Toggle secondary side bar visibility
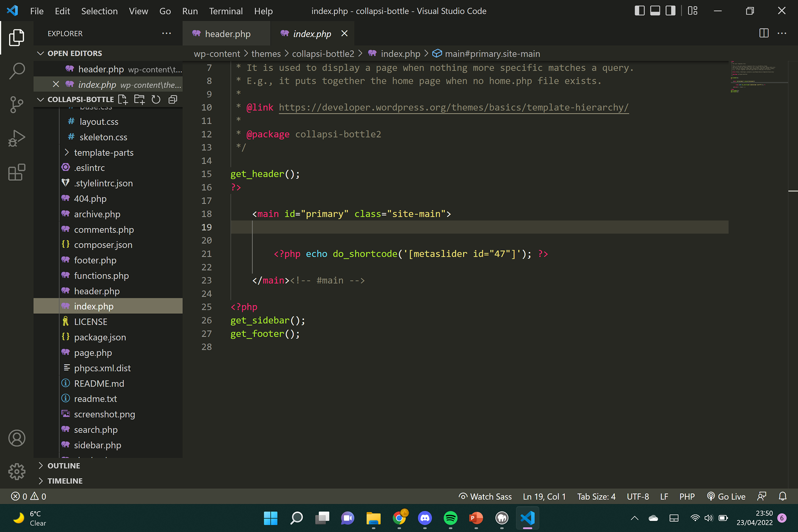 pos(670,11)
